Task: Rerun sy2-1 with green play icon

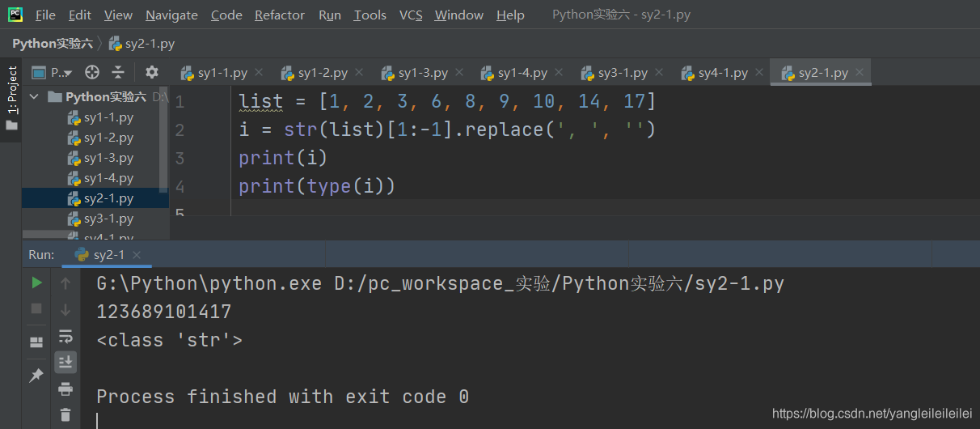Action: coord(36,282)
